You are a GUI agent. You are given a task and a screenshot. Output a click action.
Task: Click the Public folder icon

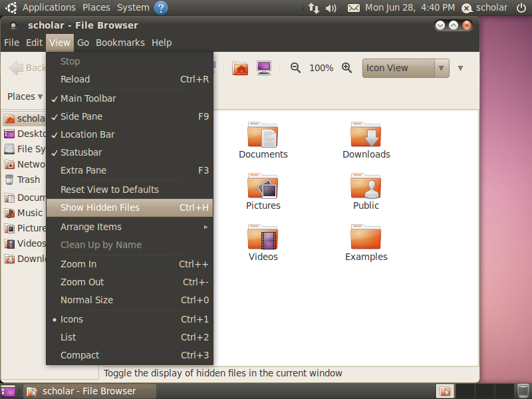pos(366,186)
